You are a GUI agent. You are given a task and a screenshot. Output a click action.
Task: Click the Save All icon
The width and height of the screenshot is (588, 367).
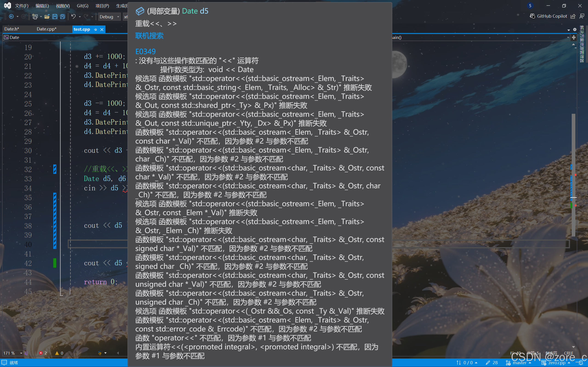pos(63,17)
